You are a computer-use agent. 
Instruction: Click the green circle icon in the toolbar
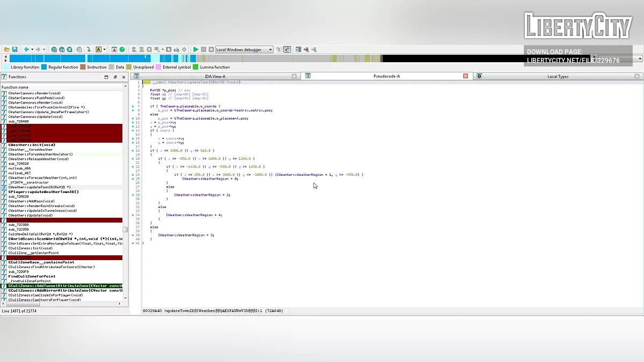(x=122, y=49)
